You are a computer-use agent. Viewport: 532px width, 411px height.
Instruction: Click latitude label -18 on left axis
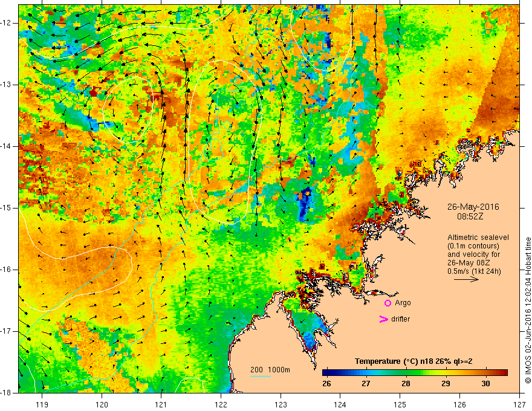[7, 393]
